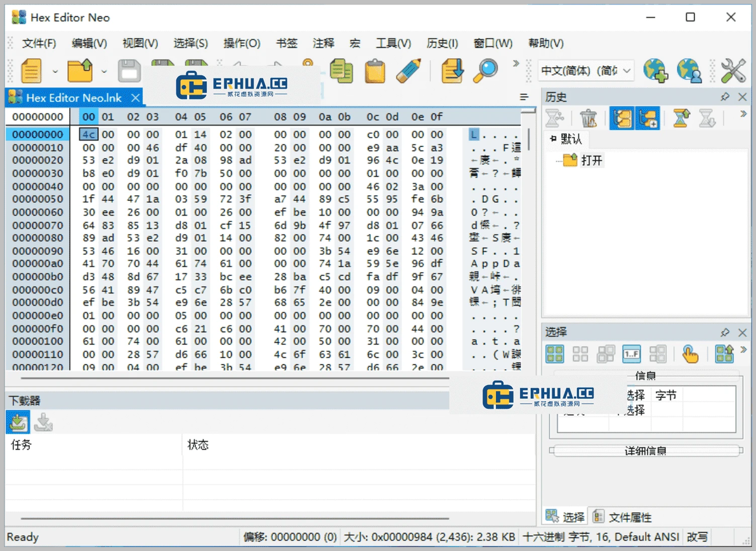Click the first greyed hourglass icon in 历史
This screenshot has height=551, width=756.
point(555,119)
